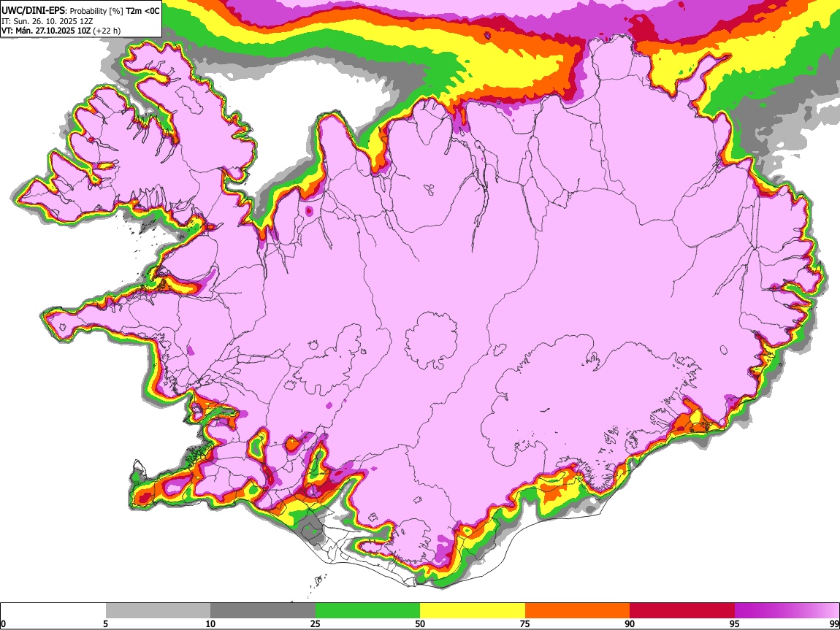Click the 'IT: Sun. 26. 10. 2025 12Z' line
Screen dimensions: 840x630
(x=47, y=21)
